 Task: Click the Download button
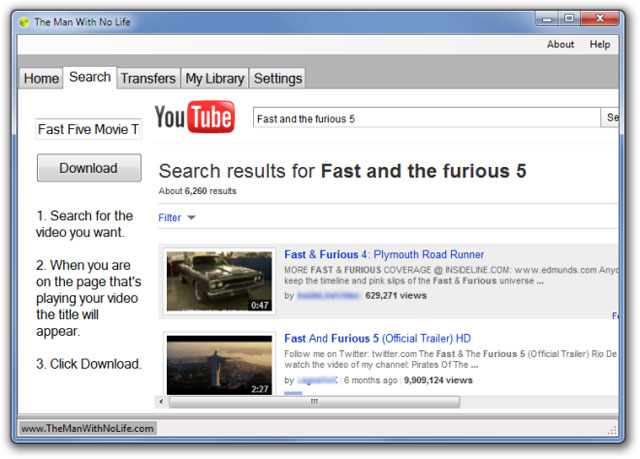pyautogui.click(x=89, y=168)
